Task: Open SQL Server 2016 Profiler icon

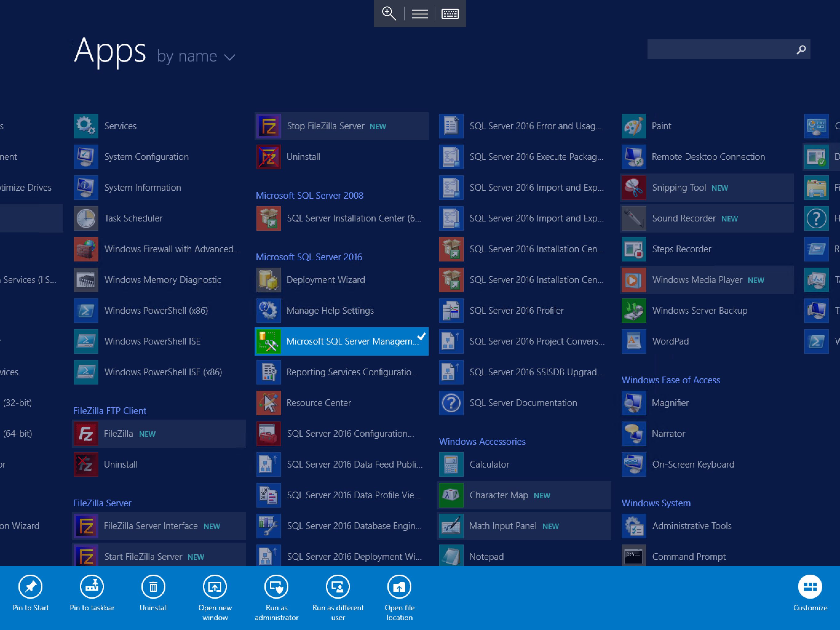Action: pyautogui.click(x=451, y=310)
